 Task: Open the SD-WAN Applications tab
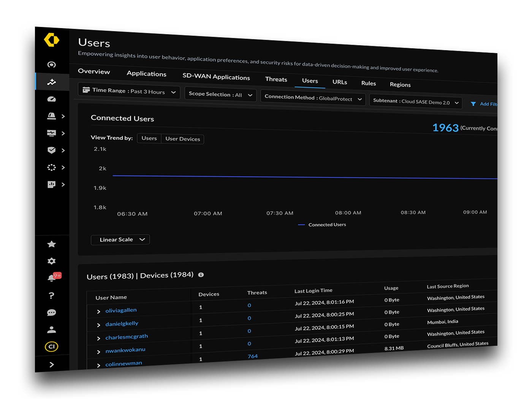pos(216,77)
